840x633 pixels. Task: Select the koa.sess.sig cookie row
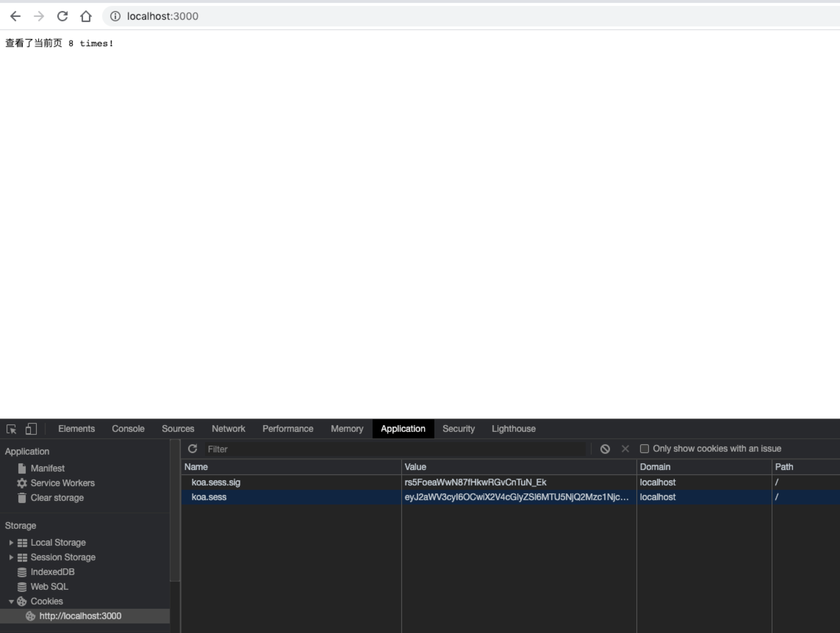[x=216, y=482]
